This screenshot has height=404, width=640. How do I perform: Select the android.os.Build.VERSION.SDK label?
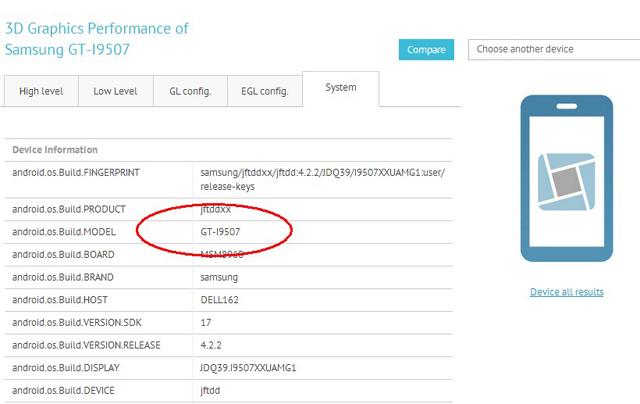[x=77, y=322]
